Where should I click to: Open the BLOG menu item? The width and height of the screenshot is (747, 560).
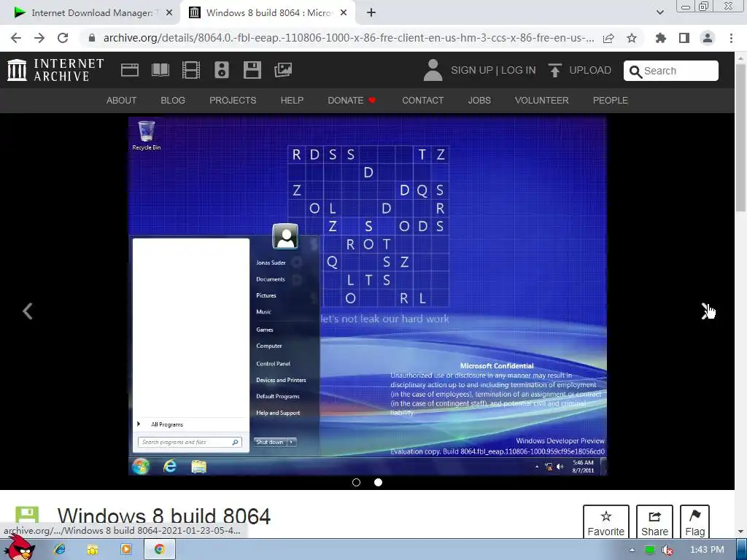pyautogui.click(x=173, y=101)
